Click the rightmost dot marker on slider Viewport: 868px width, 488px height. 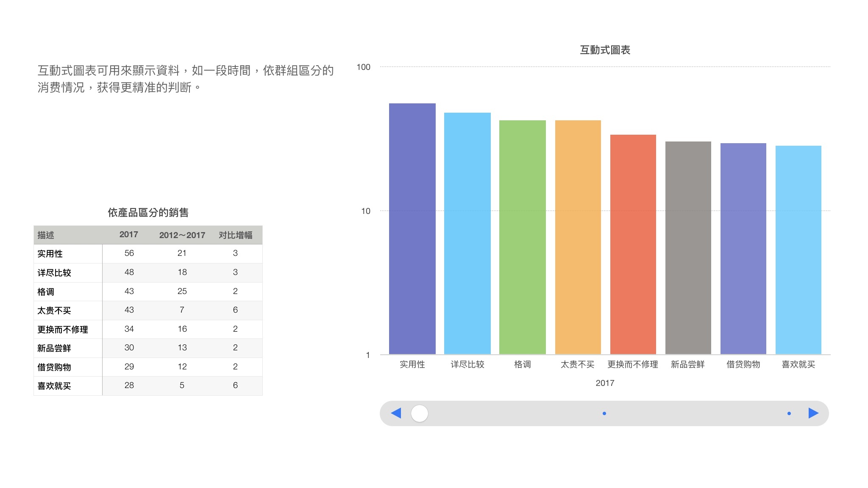(789, 413)
